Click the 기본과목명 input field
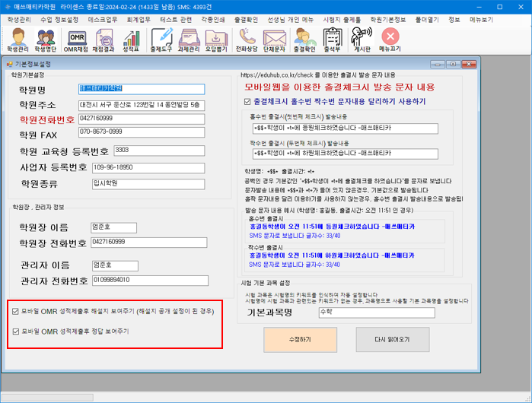The width and height of the screenshot is (532, 403). point(377,313)
